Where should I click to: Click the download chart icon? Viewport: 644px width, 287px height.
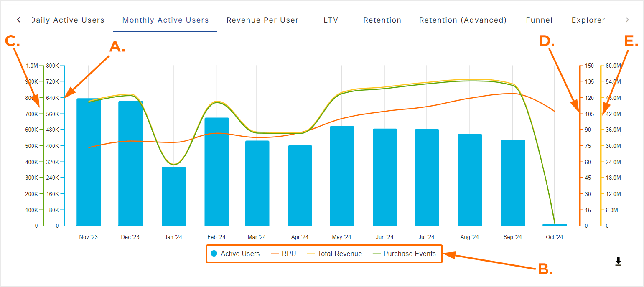point(618,262)
